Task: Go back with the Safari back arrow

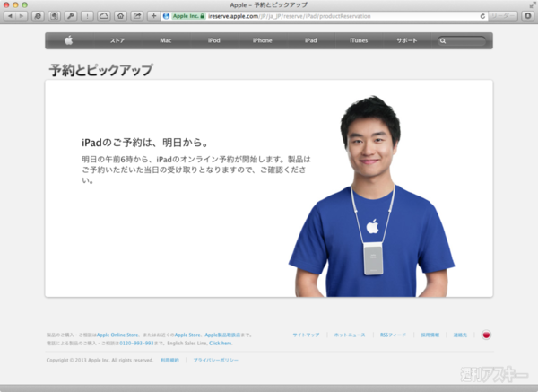Action: point(10,16)
